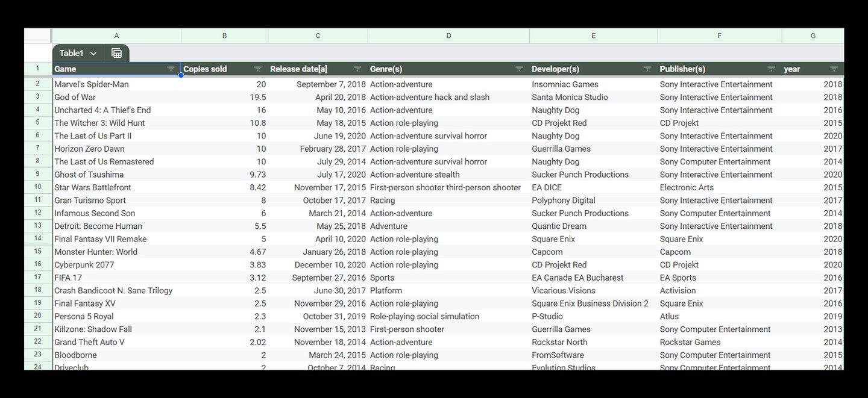Select column G header

point(813,36)
